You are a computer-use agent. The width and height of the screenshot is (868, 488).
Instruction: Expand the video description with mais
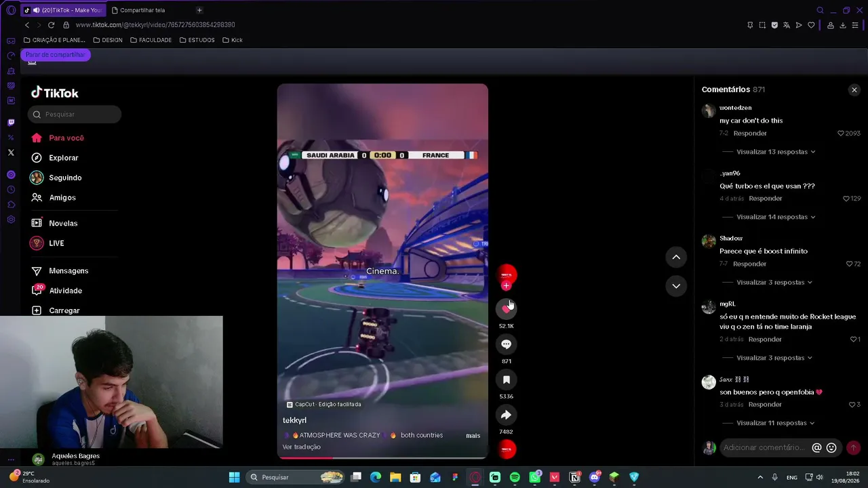tap(473, 436)
